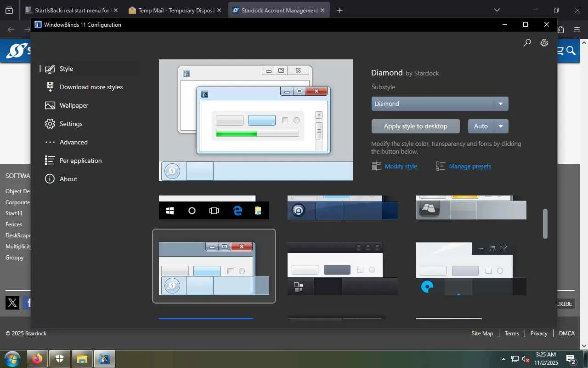Go to the Advanced section

(x=73, y=142)
